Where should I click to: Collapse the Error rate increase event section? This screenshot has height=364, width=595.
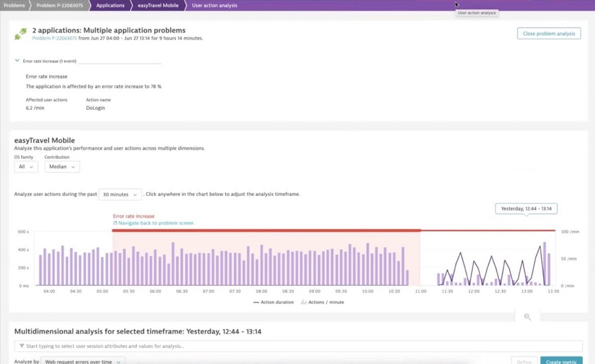(x=17, y=60)
